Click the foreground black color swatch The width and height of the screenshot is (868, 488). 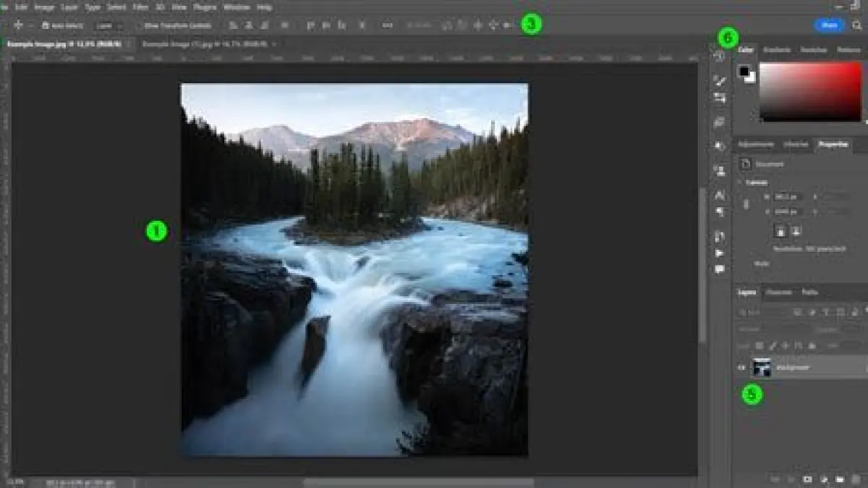point(744,70)
